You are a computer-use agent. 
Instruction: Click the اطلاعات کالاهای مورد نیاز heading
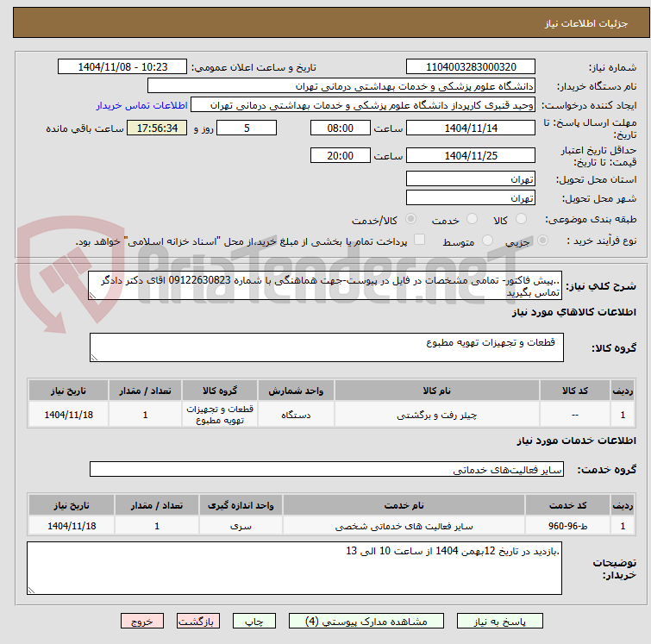(x=573, y=312)
